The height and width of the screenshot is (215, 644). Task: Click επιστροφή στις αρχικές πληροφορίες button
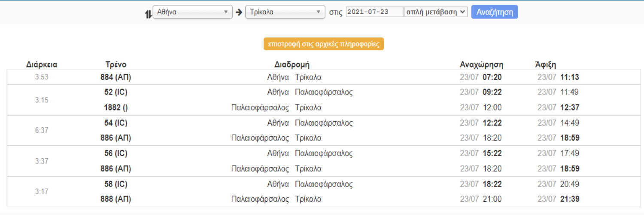coord(324,44)
